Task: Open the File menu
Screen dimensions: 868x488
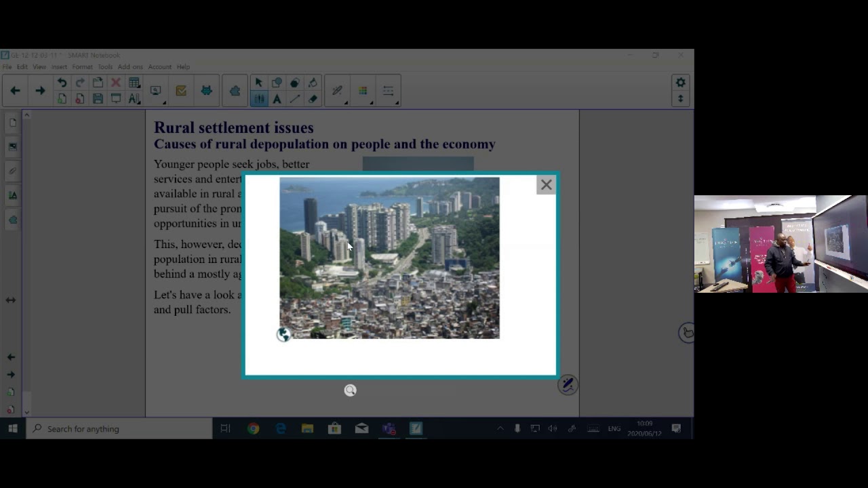Action: [x=7, y=67]
